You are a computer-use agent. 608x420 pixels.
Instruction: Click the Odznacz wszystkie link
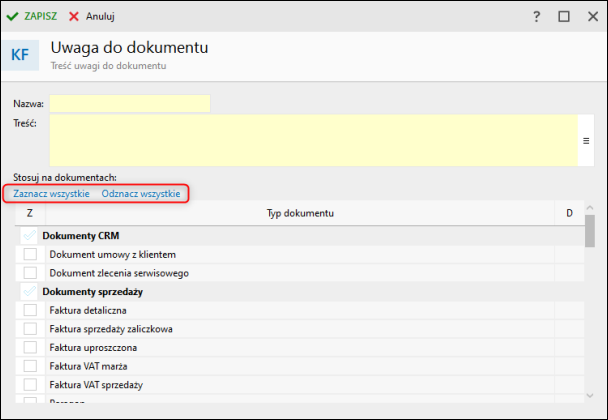click(141, 193)
